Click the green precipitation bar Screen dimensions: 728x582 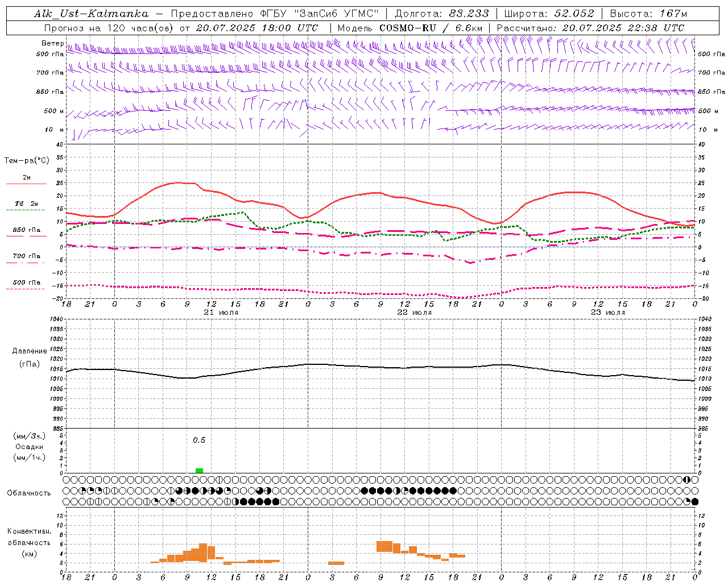pos(199,471)
